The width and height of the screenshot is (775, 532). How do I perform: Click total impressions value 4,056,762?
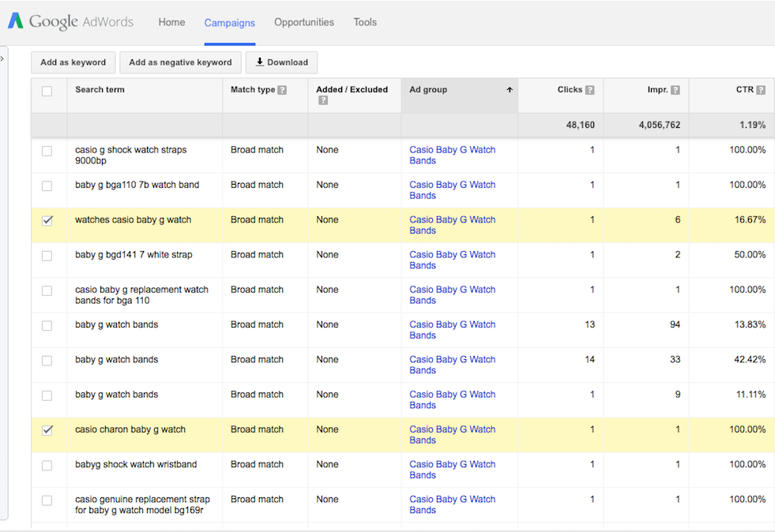[660, 125]
